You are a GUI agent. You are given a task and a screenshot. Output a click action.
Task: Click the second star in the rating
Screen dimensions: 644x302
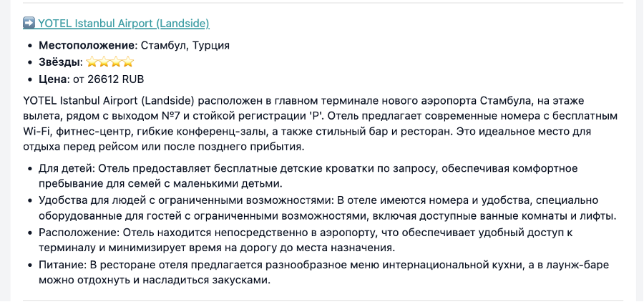pyautogui.click(x=104, y=62)
